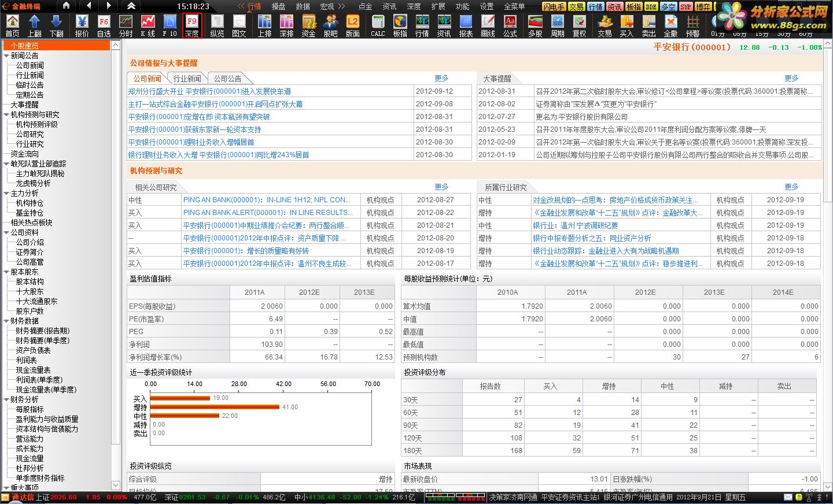This screenshot has height=504, width=833.
Task: Click the main content vertical scrollbar
Action: 828,125
